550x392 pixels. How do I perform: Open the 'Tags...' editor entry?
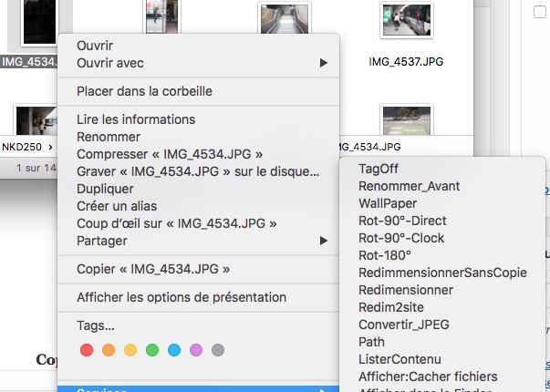tap(96, 325)
